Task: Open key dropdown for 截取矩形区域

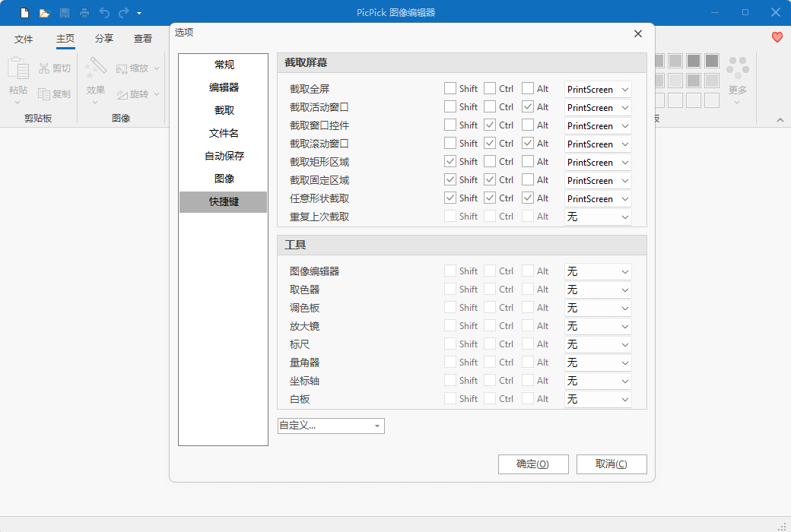Action: pyautogui.click(x=598, y=163)
